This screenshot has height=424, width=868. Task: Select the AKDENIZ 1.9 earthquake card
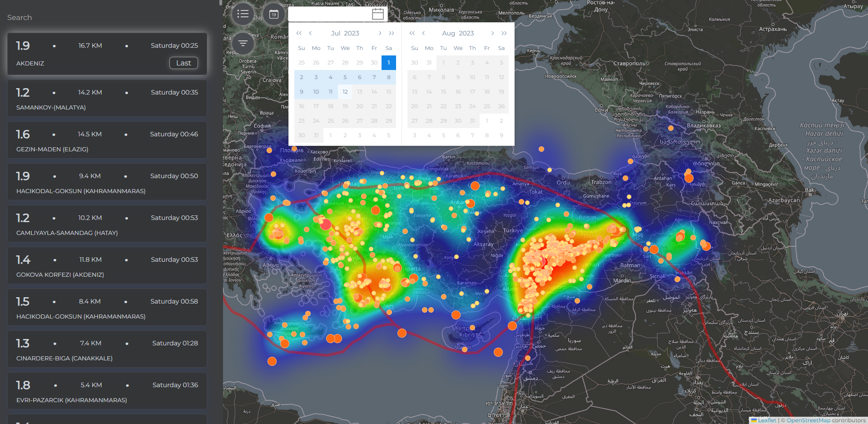tap(107, 54)
